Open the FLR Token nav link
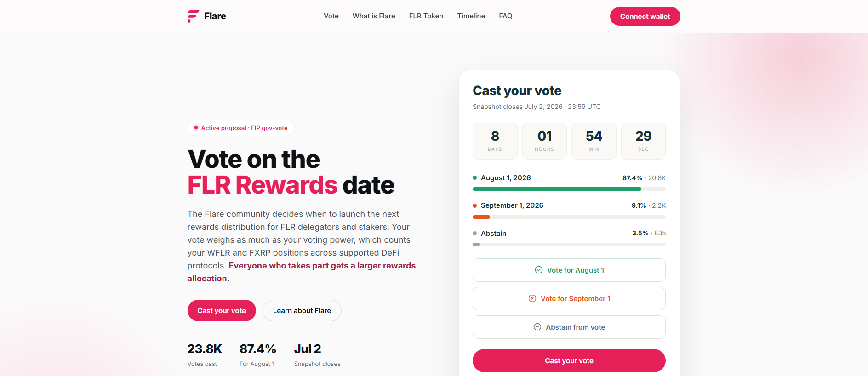The height and width of the screenshot is (376, 868). (426, 16)
